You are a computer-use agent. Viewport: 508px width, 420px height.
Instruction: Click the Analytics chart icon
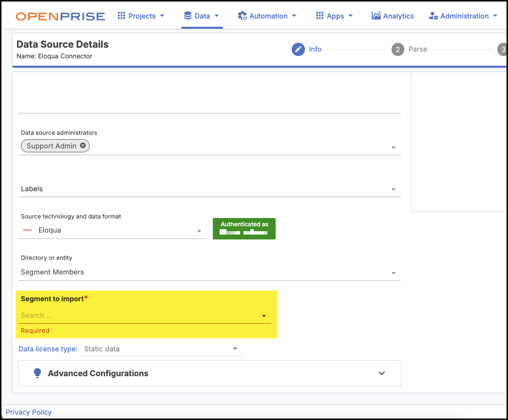pos(376,16)
